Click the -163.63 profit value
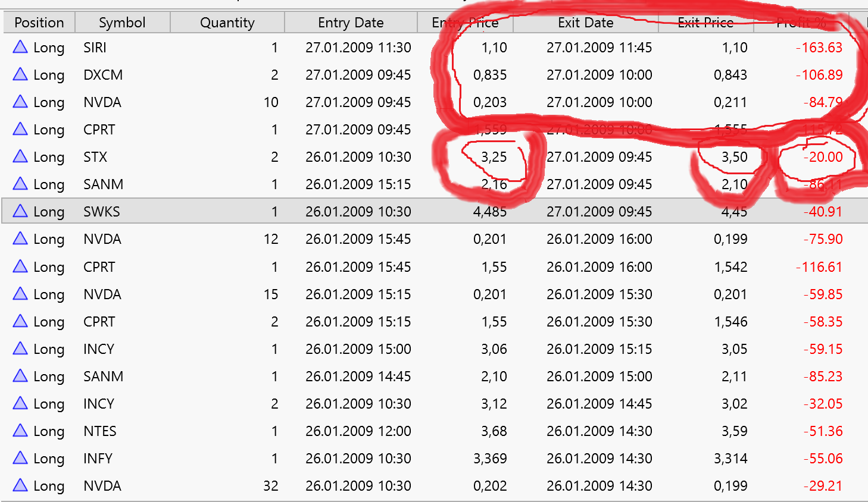 click(x=819, y=48)
